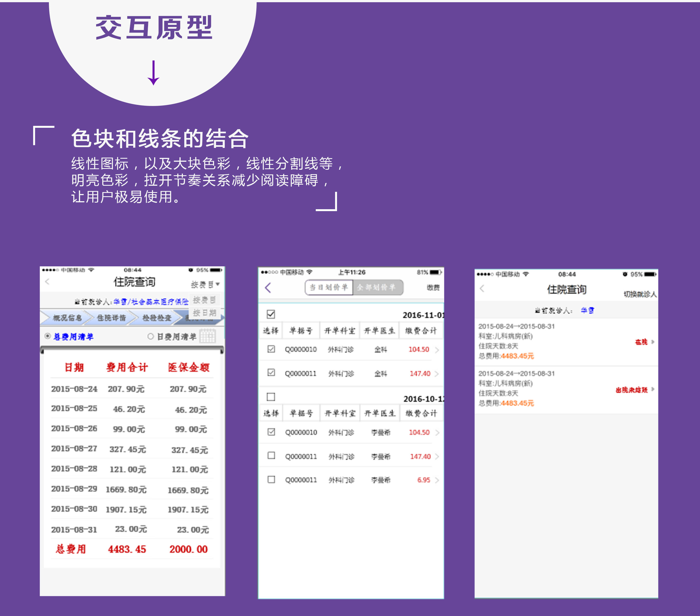This screenshot has width=700, height=616.
Task: Select 总费用清单 radio button
Action: tap(48, 336)
